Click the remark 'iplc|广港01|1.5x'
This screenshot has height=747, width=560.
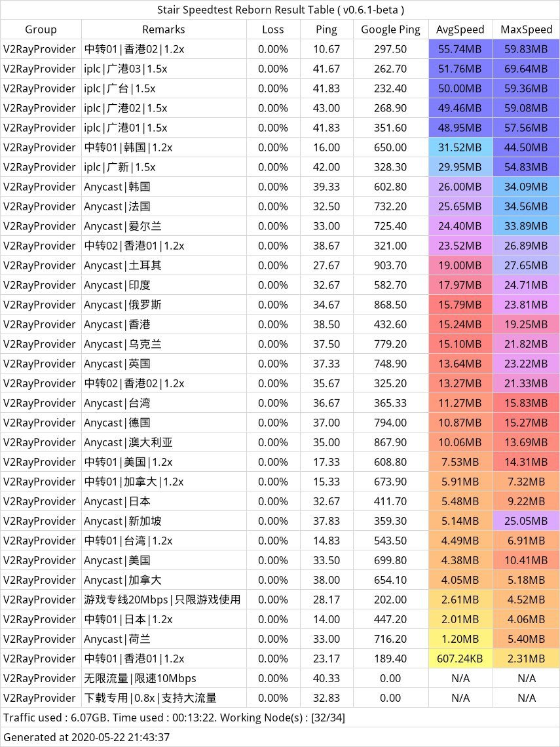126,128
